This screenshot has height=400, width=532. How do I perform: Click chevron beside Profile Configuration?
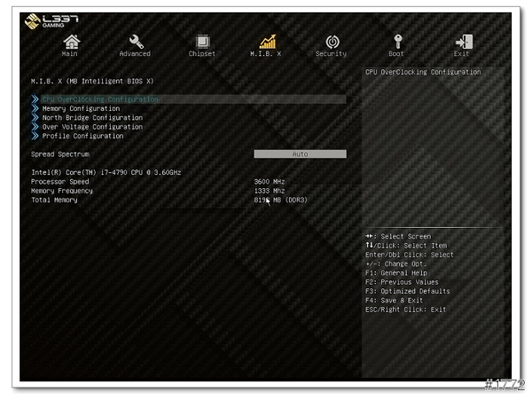(x=35, y=136)
